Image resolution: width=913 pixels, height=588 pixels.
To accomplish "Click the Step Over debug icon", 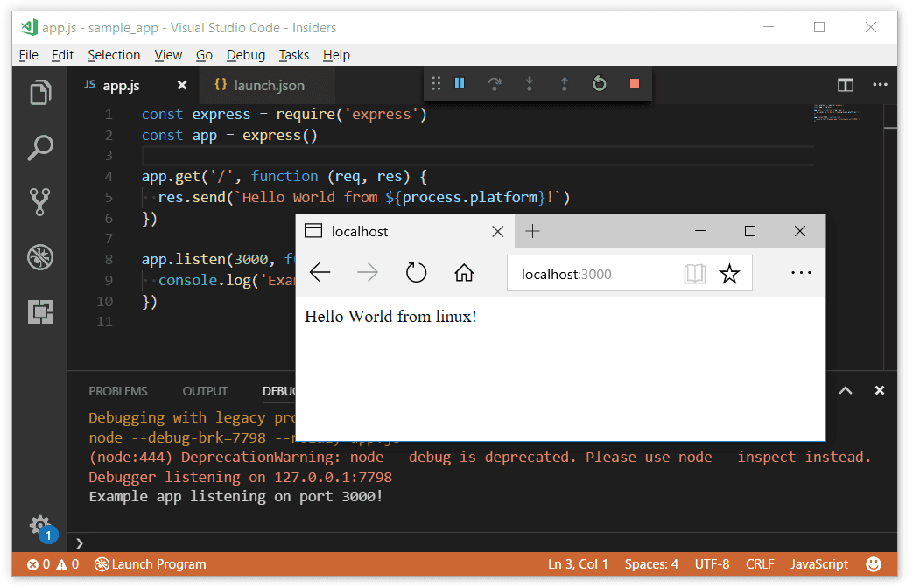I will pyautogui.click(x=495, y=84).
